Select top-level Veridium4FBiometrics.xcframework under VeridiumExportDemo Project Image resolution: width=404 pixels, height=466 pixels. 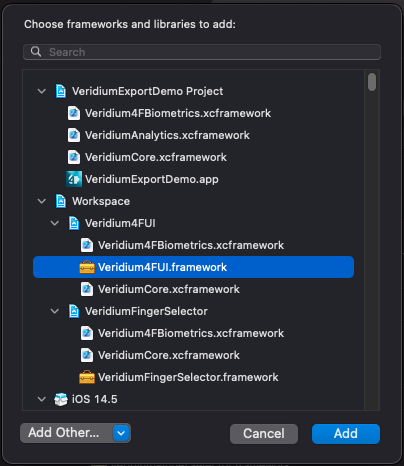coord(178,113)
